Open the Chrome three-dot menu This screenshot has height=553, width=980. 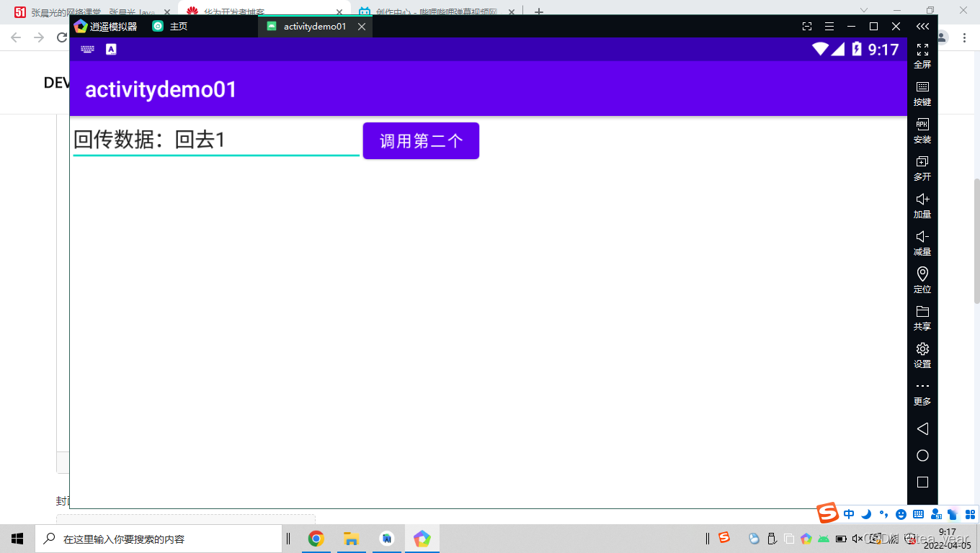click(964, 37)
